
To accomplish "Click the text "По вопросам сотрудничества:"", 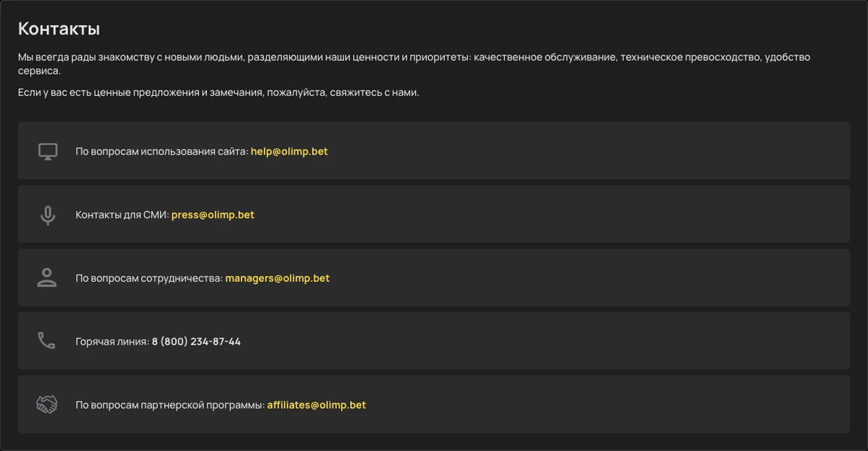I will click(x=150, y=278).
